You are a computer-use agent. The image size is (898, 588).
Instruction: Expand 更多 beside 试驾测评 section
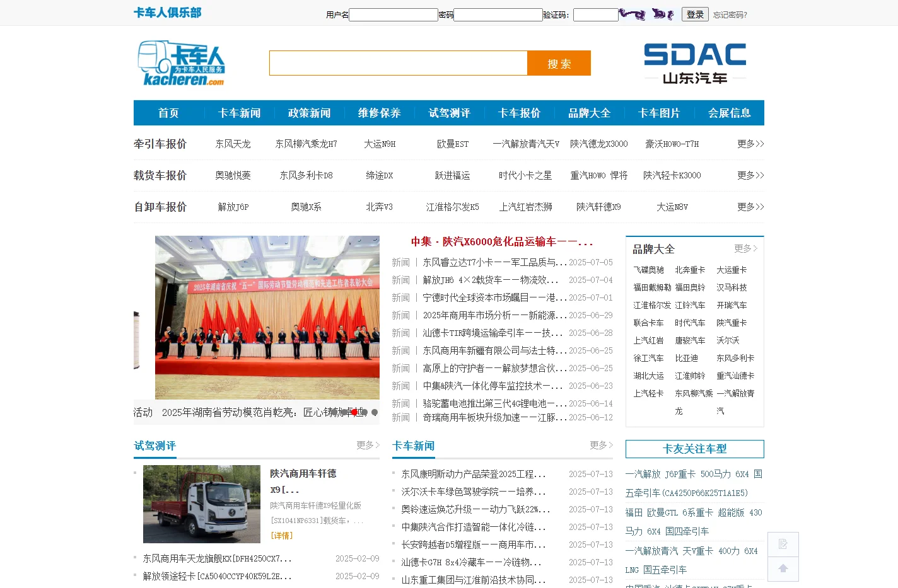coord(368,445)
